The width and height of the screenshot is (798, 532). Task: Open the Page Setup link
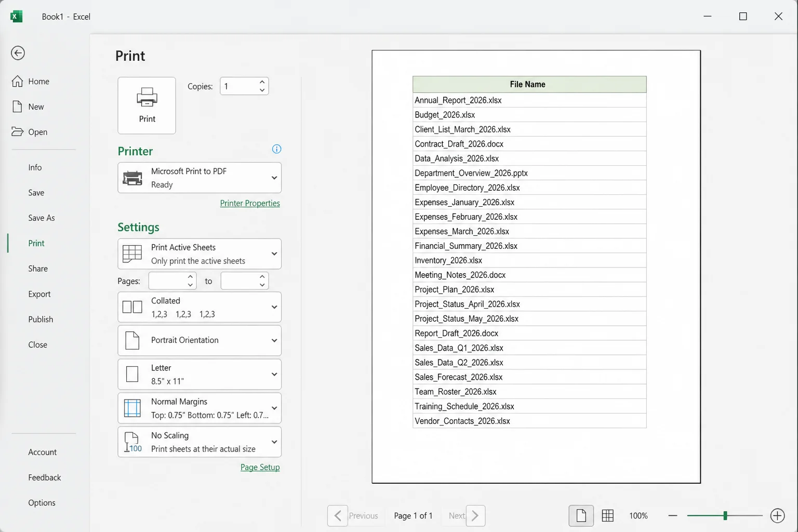pos(260,467)
